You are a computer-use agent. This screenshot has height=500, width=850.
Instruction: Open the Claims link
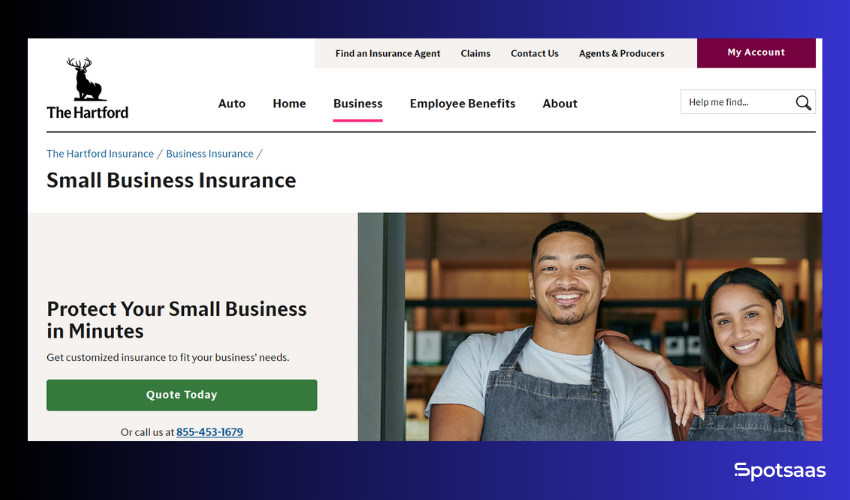475,53
